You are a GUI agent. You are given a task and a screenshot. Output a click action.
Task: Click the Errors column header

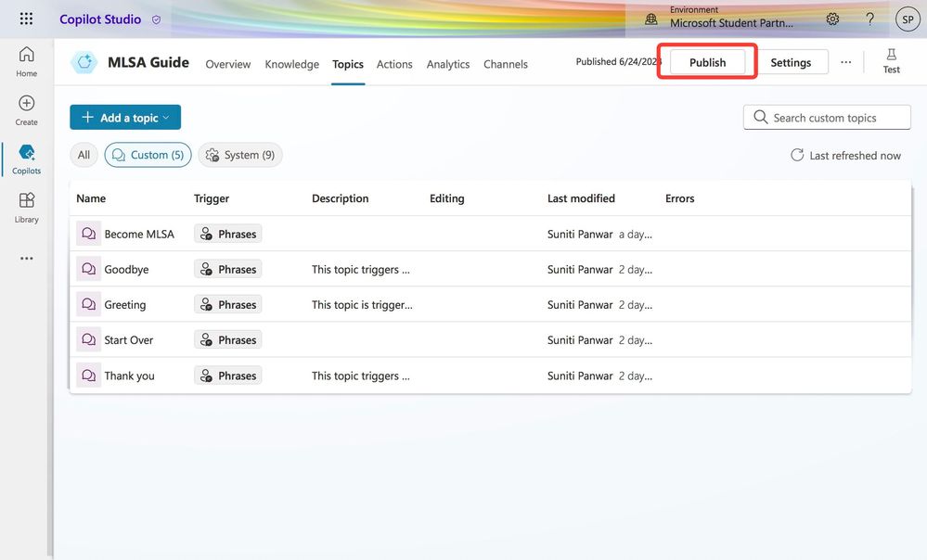point(680,198)
